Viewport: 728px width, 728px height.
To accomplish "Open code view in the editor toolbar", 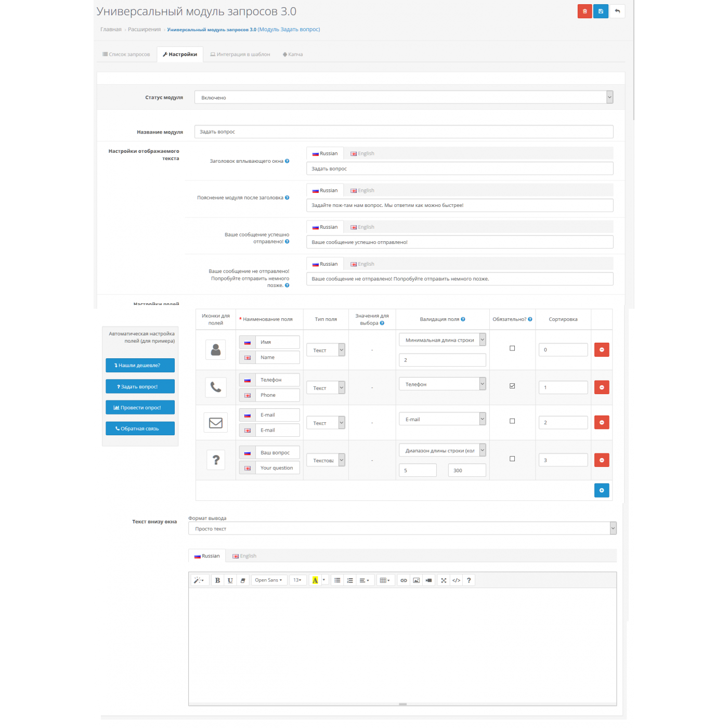I will click(456, 580).
